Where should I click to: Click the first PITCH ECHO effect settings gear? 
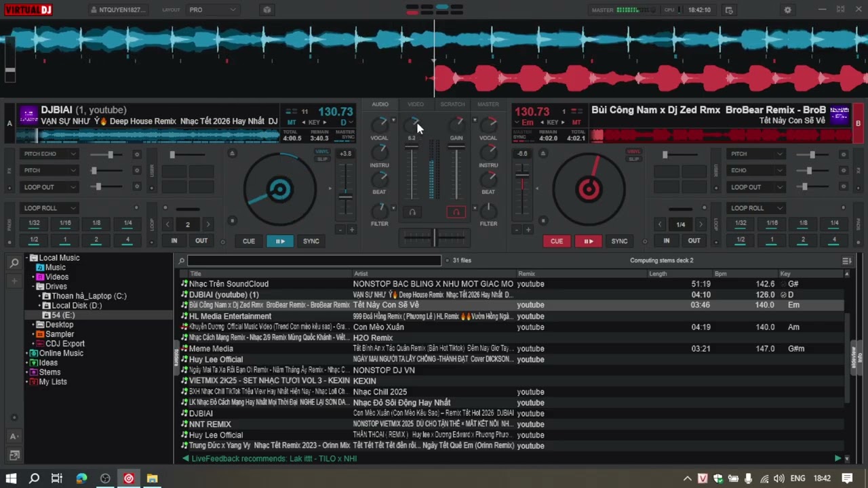click(x=136, y=154)
